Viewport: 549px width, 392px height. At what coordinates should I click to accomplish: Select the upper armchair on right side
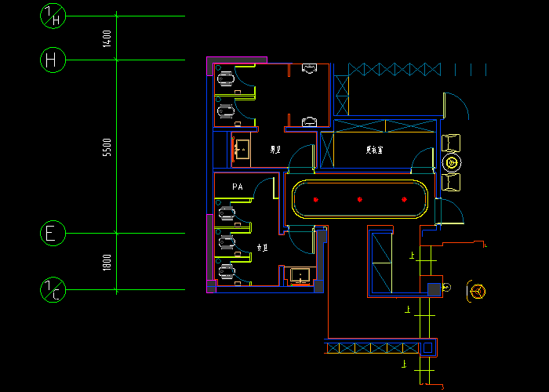pos(452,143)
